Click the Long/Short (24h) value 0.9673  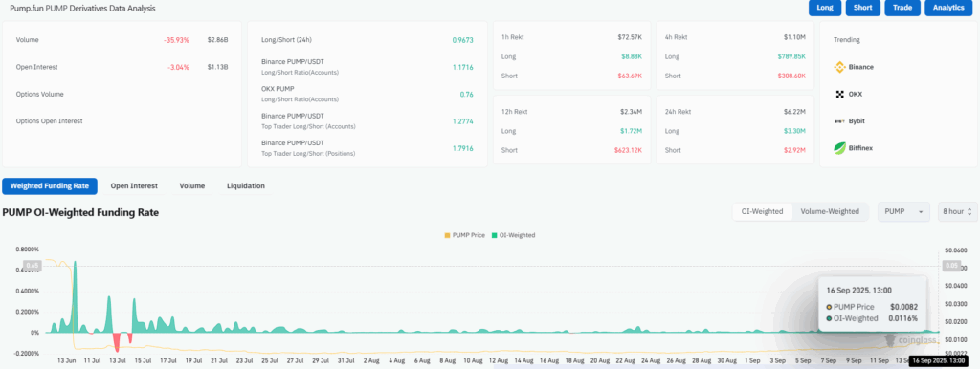(x=462, y=40)
